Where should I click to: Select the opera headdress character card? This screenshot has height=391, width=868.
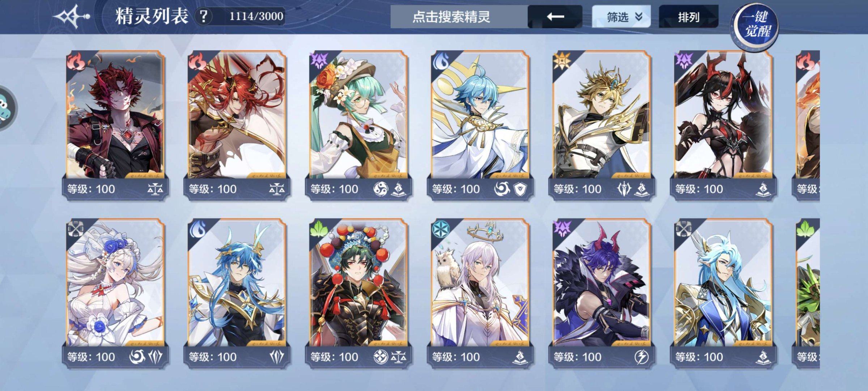click(358, 293)
